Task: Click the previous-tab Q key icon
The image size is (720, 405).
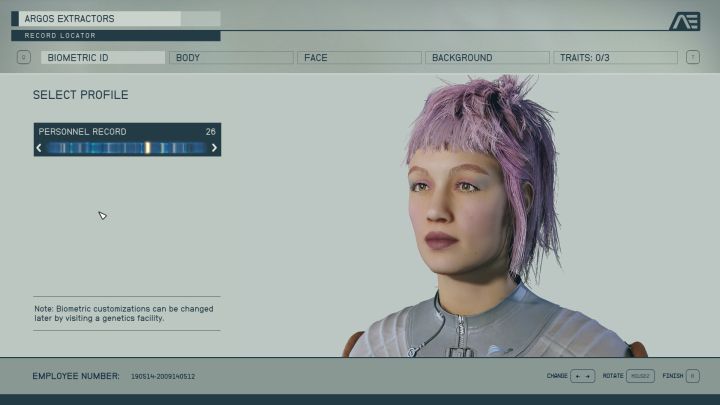Action: point(24,58)
